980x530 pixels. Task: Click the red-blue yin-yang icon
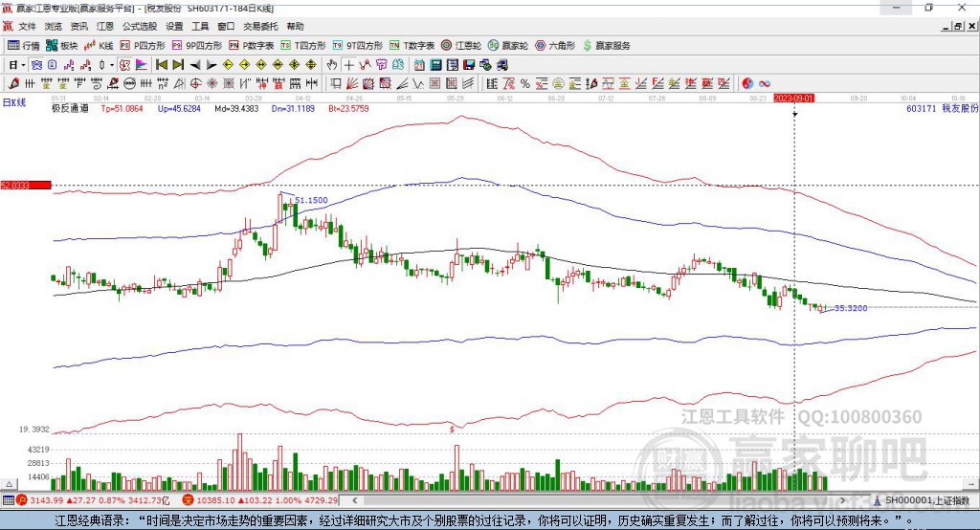[747, 84]
